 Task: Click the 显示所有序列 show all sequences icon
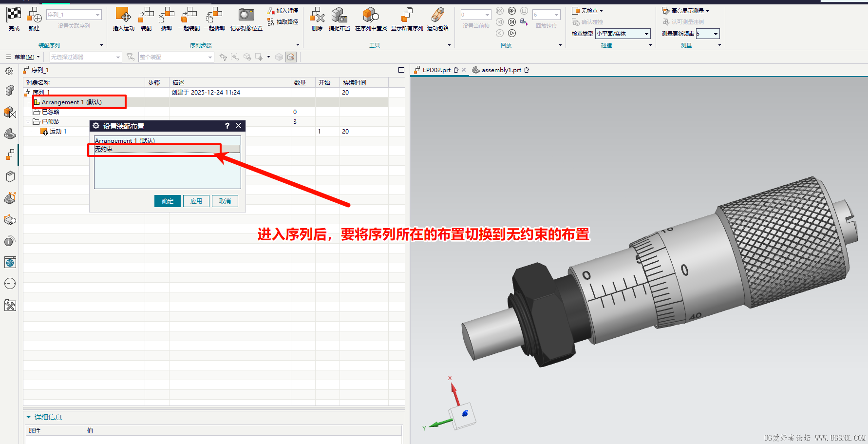click(407, 15)
